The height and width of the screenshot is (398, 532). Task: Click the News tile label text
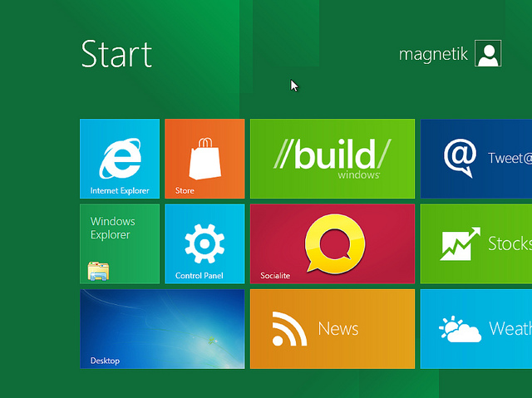tap(338, 328)
